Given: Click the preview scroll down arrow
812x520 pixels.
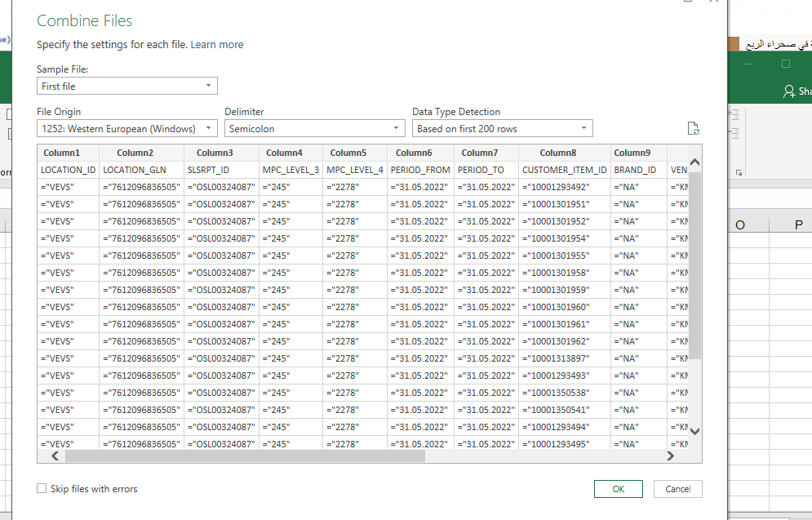Looking at the screenshot, I should 695,431.
